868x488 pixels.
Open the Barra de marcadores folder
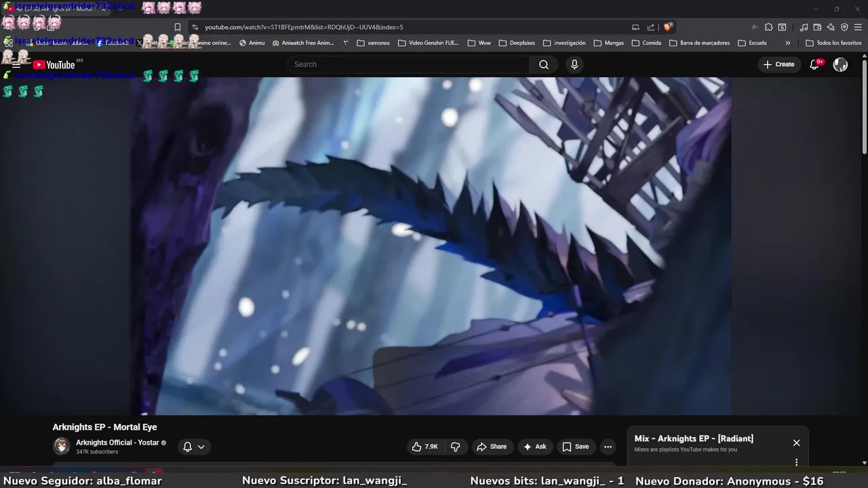tap(699, 43)
